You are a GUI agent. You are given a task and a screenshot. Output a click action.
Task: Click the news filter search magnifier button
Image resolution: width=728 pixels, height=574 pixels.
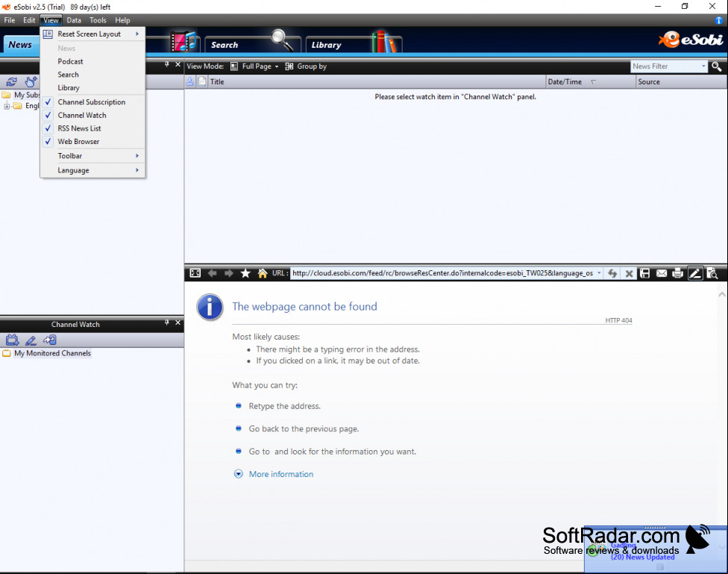(x=716, y=66)
